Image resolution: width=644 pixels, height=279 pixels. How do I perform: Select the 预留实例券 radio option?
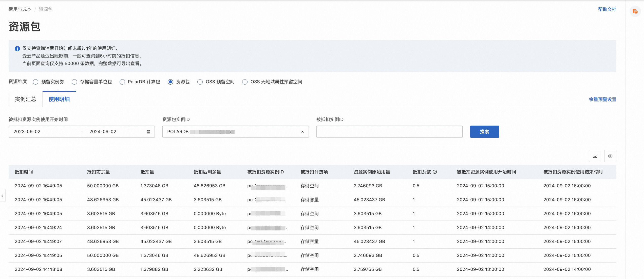[x=35, y=82]
